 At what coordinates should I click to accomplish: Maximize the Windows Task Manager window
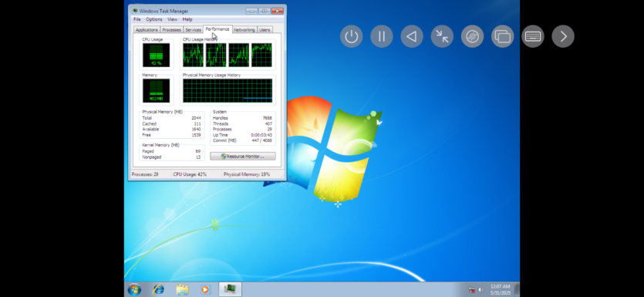coord(264,11)
